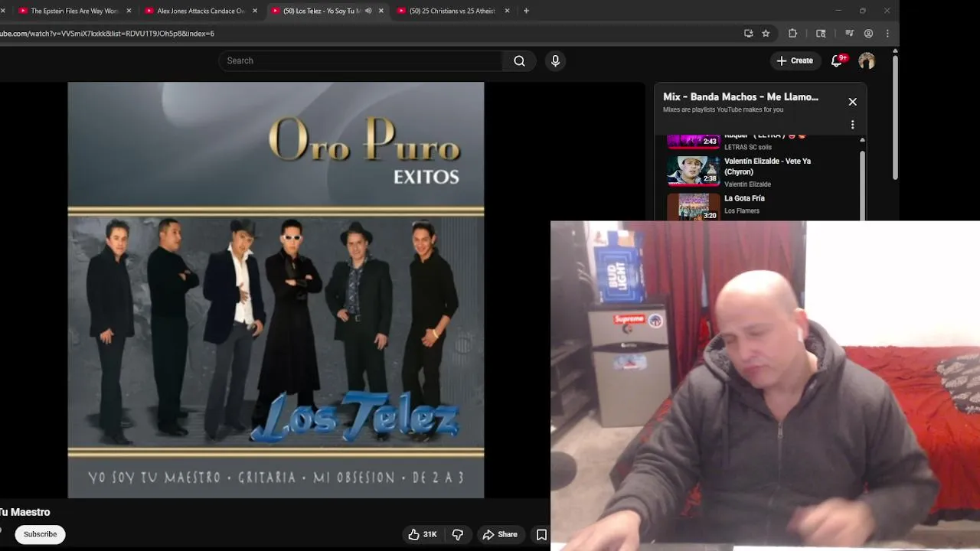Viewport: 980px width, 551px height.
Task: Dislike the video with thumbs-down icon
Action: click(x=457, y=534)
